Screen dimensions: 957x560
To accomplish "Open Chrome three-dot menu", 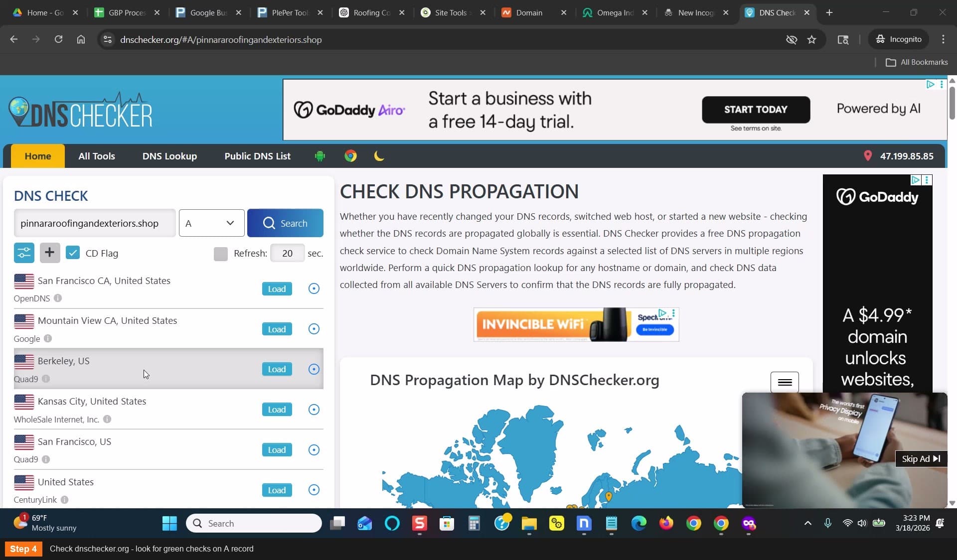I will click(943, 39).
